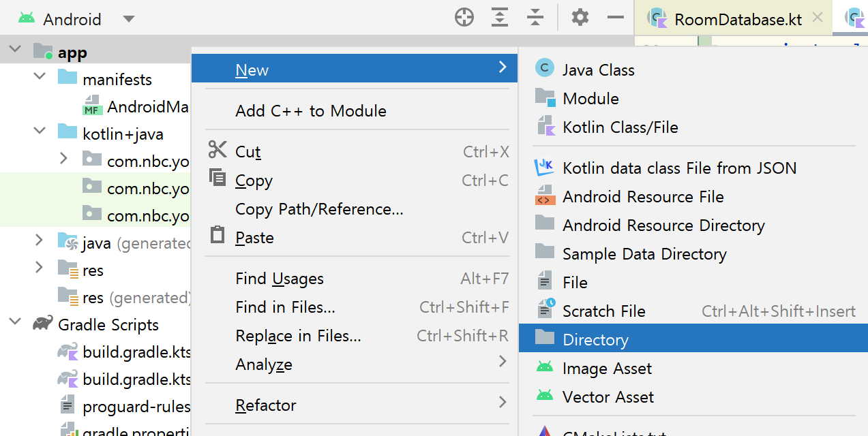The image size is (868, 436).
Task: Select Find in Files... menu entry
Action: (x=355, y=307)
